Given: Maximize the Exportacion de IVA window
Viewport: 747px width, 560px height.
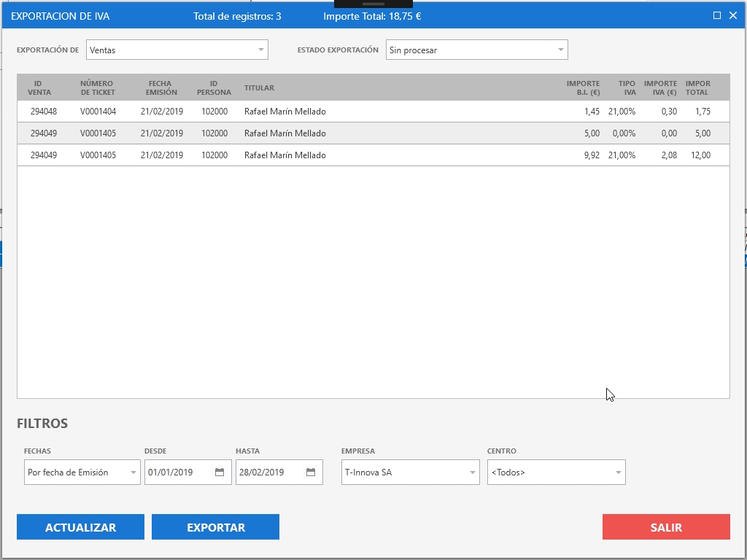Looking at the screenshot, I should point(716,16).
